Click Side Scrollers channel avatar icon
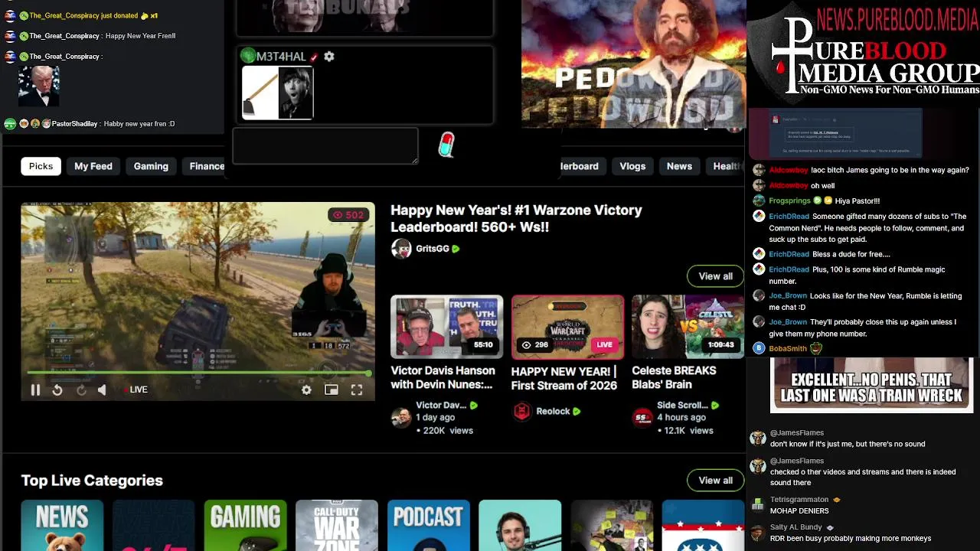This screenshot has height=551, width=980. (x=642, y=417)
